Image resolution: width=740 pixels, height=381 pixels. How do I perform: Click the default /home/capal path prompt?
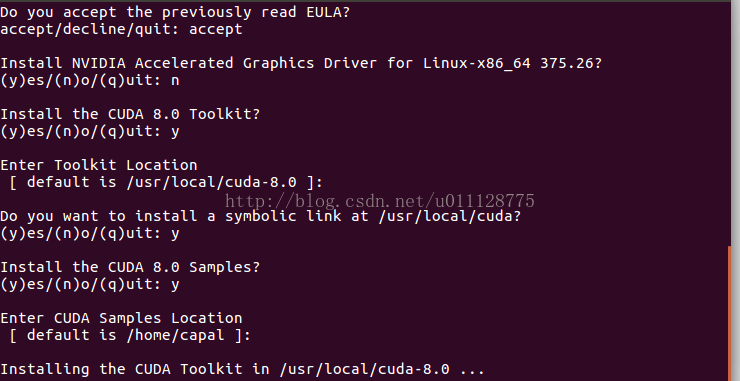coord(130,335)
